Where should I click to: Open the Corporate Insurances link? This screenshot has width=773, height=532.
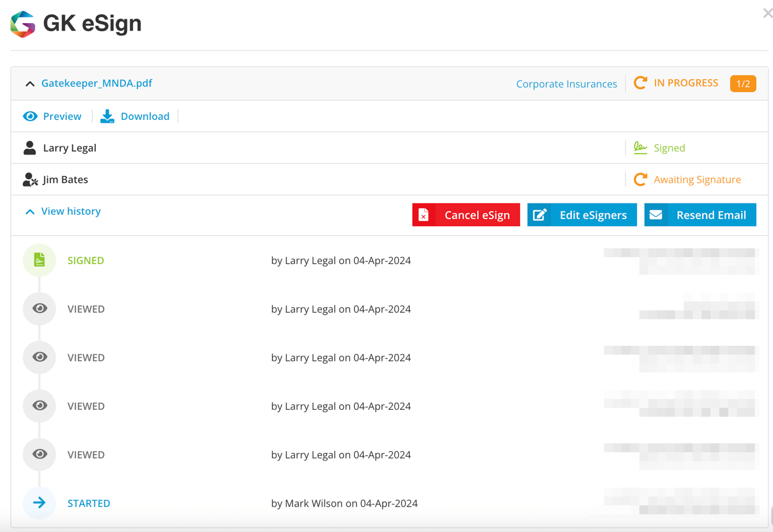point(566,83)
